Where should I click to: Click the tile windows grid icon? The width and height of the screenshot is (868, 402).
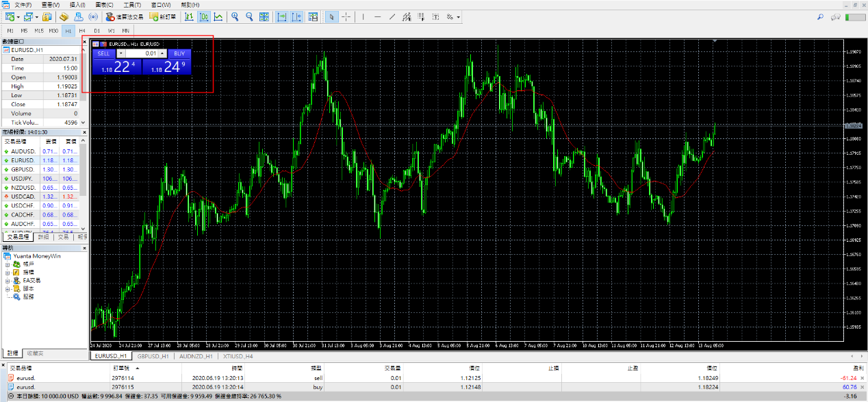click(x=264, y=16)
